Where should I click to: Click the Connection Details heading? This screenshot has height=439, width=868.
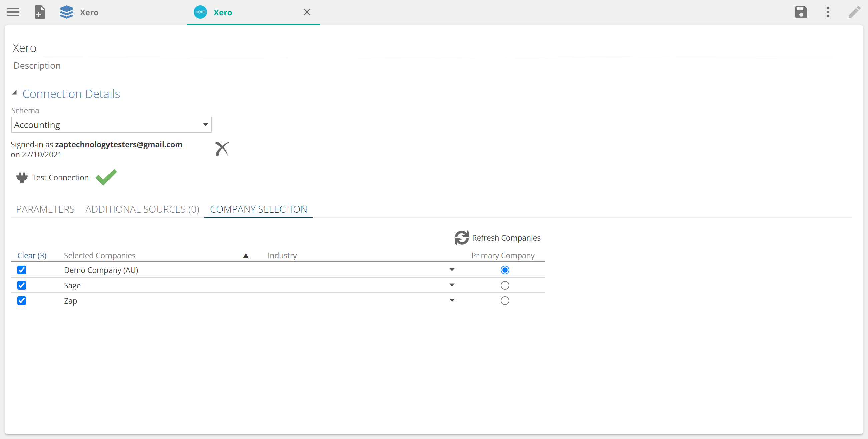pyautogui.click(x=71, y=94)
